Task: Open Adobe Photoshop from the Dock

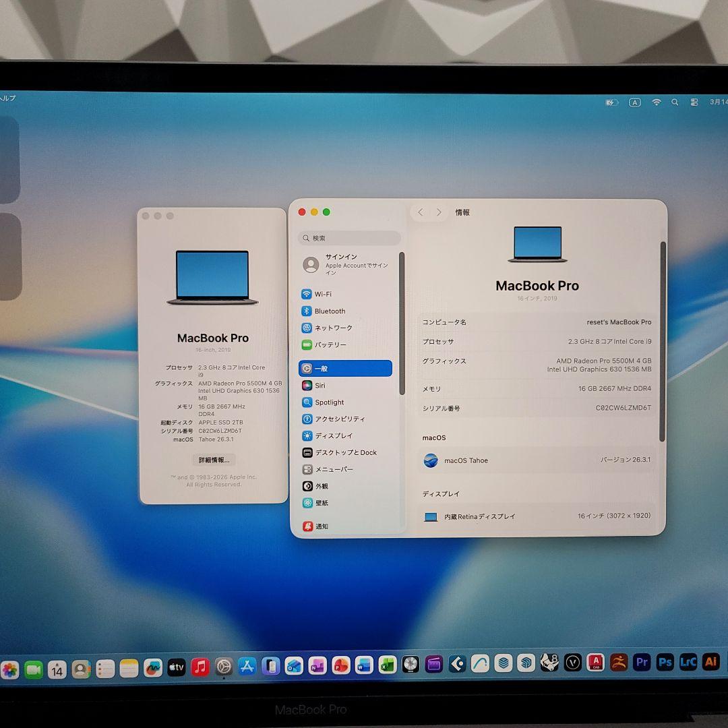Action: coord(664,663)
